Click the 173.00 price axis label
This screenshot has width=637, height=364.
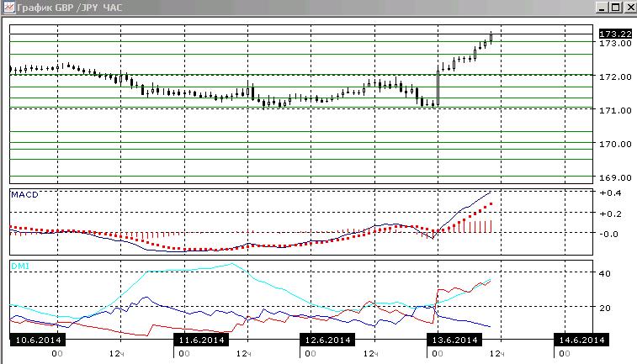point(615,44)
